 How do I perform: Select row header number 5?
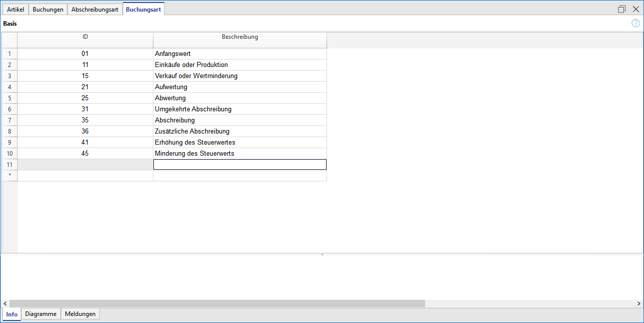coord(10,98)
